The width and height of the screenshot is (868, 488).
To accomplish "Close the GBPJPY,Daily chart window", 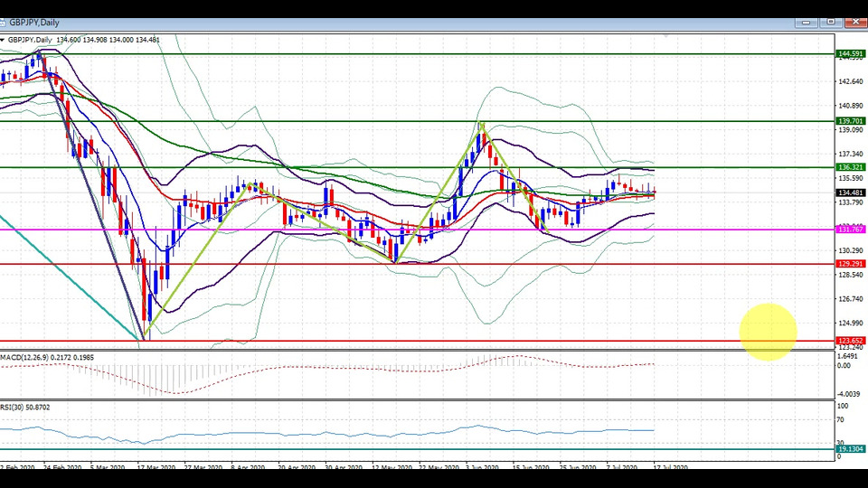I will click(856, 22).
